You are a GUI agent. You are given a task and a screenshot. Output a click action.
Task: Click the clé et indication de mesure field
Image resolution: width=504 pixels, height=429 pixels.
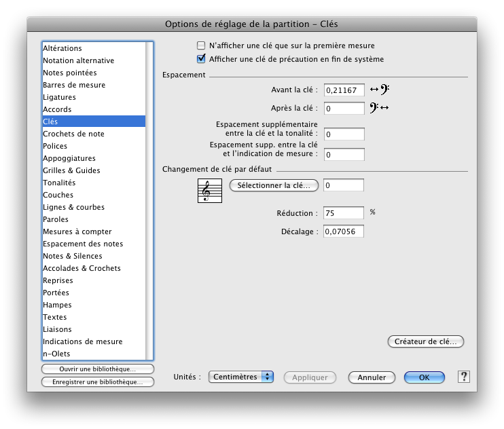pos(344,155)
